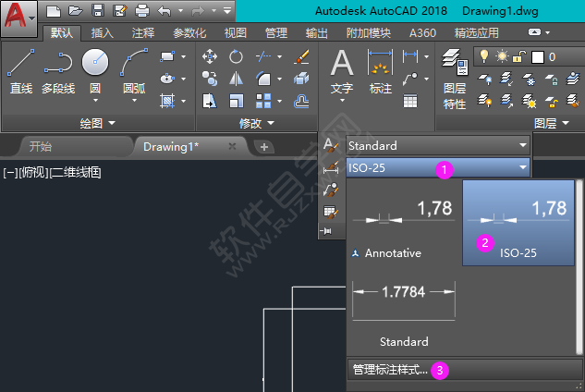Click the Text tool large A icon

point(342,64)
